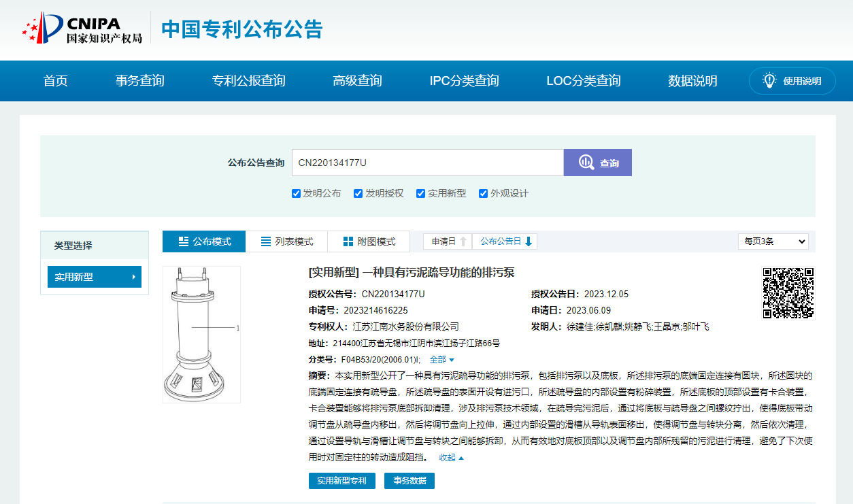Click the 授权公告日 date 2023.12.05
This screenshot has height=504, width=853.
click(605, 294)
